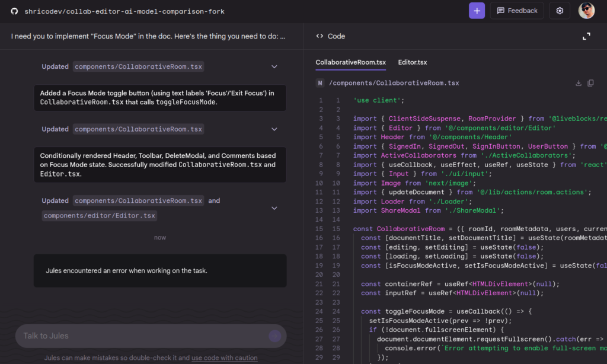Expand the second Updated CollaborativeRoom.tsx entry
The height and width of the screenshot is (364, 607).
[274, 129]
